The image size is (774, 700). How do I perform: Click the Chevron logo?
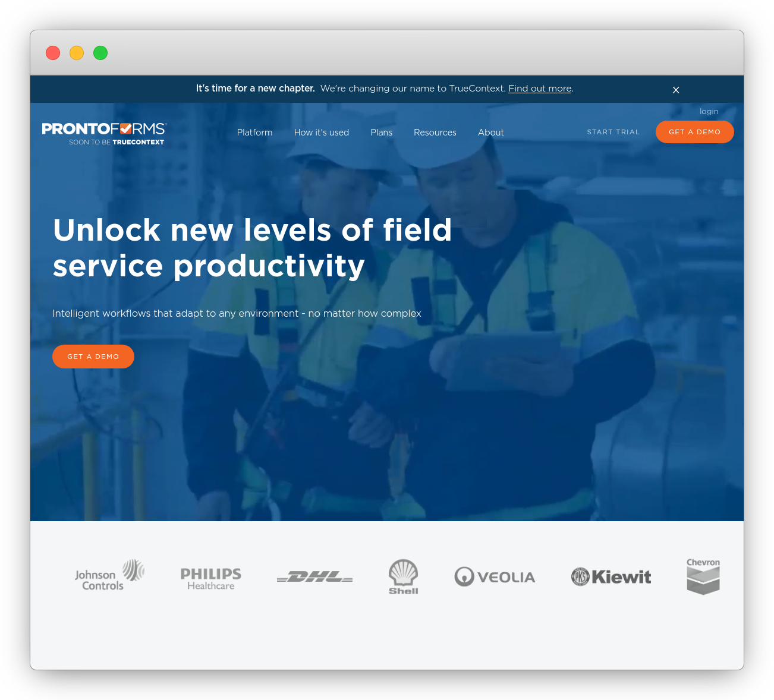tap(703, 576)
